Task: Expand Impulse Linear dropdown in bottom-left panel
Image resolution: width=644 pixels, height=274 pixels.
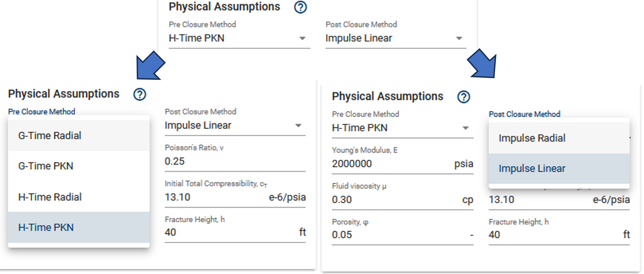Action: pos(235,126)
